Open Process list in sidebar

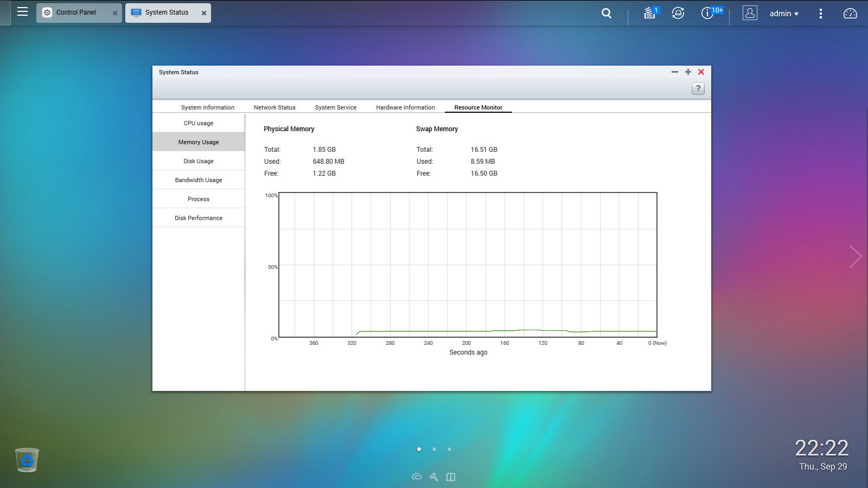pyautogui.click(x=199, y=199)
